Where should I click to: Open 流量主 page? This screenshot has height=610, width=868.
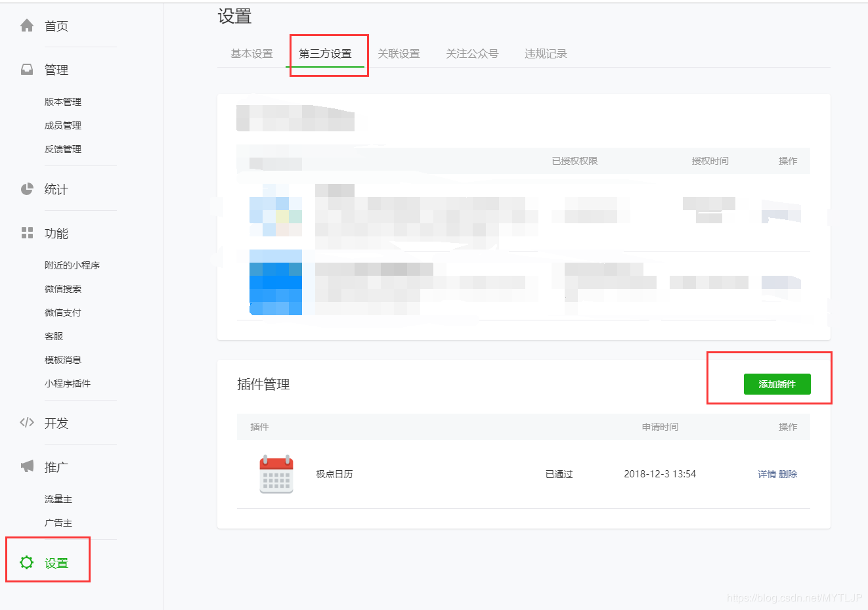[58, 499]
